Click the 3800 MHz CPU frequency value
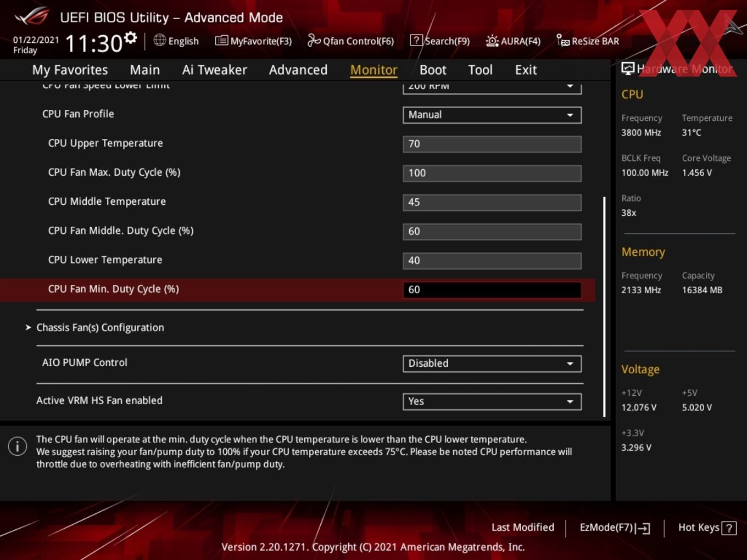747x560 pixels. tap(641, 132)
